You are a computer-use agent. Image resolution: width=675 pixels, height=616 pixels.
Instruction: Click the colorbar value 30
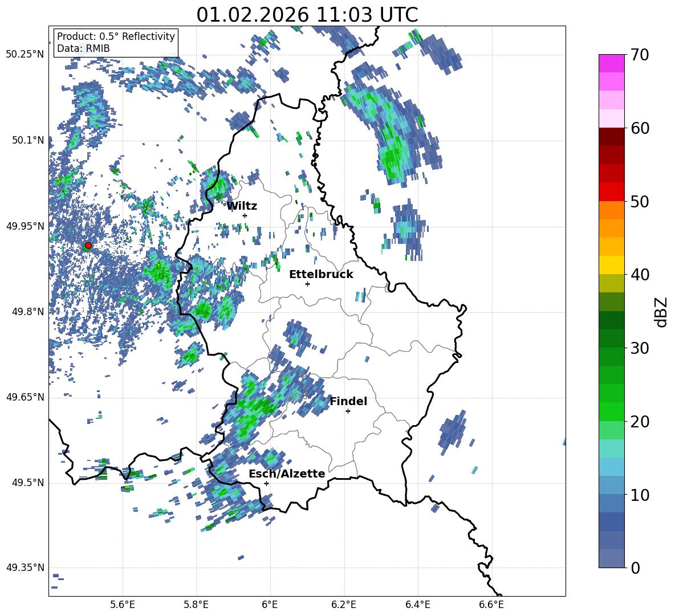point(640,348)
